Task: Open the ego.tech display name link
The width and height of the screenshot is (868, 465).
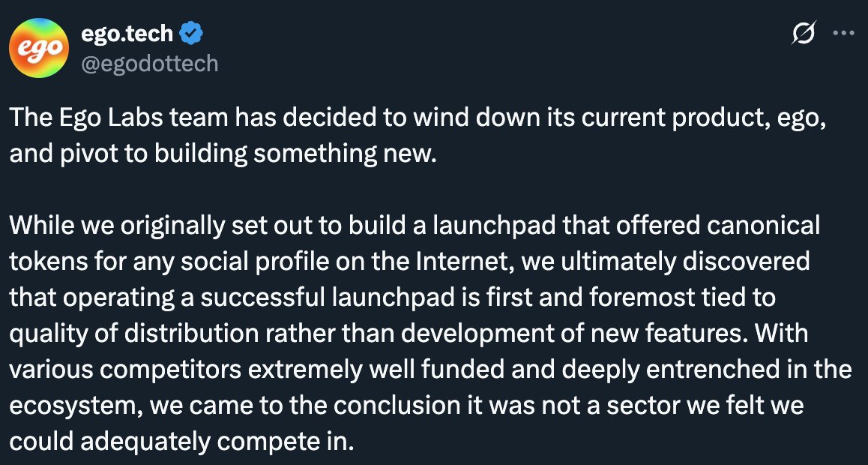Action: tap(126, 34)
